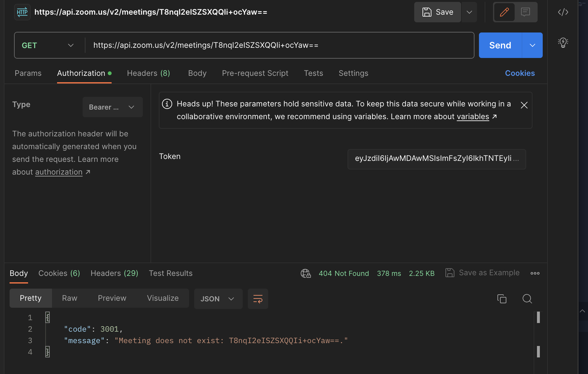The image size is (588, 374).
Task: Click the Token input field
Action: tap(437, 159)
